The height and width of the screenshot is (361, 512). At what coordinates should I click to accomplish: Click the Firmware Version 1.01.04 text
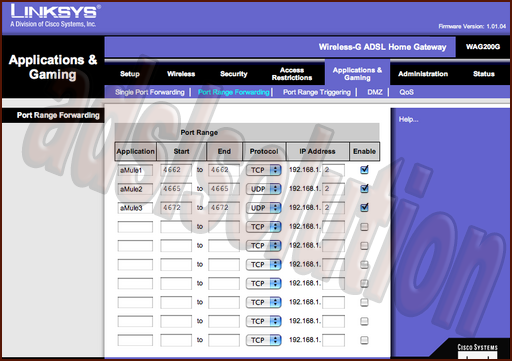tap(472, 26)
